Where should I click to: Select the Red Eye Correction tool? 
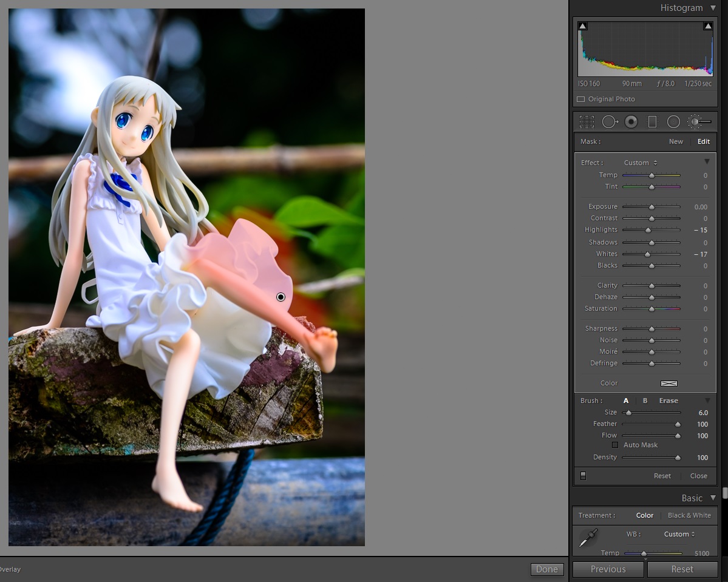click(631, 121)
